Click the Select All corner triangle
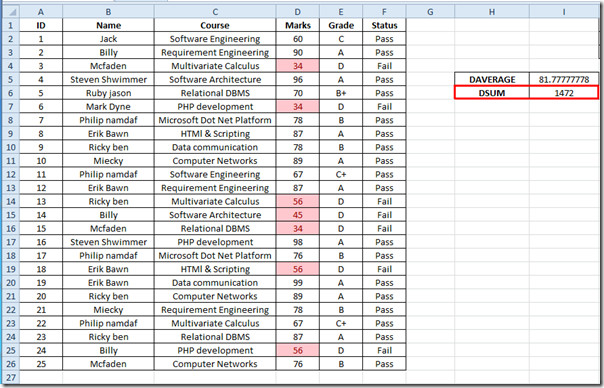604x388 pixels. point(12,12)
